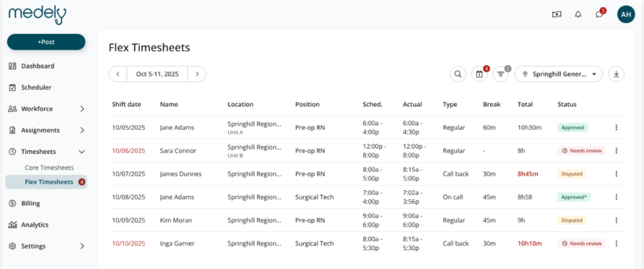Click Needs review badge for Inga Garner

click(x=581, y=244)
